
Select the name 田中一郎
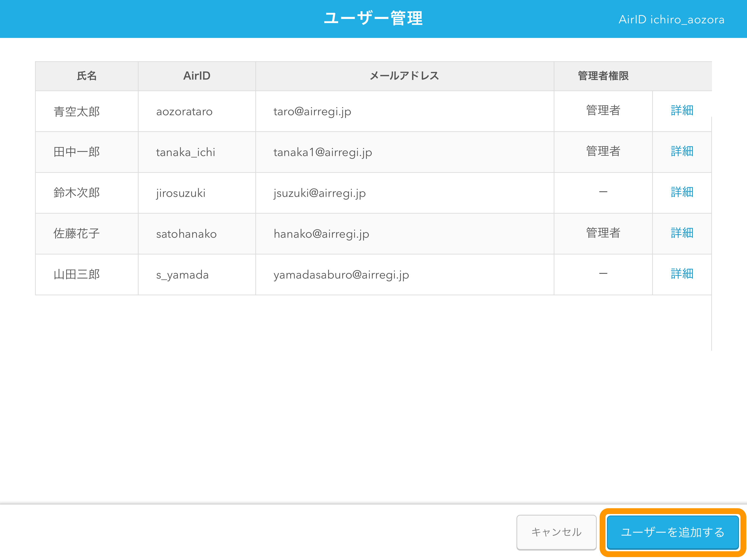click(x=77, y=152)
